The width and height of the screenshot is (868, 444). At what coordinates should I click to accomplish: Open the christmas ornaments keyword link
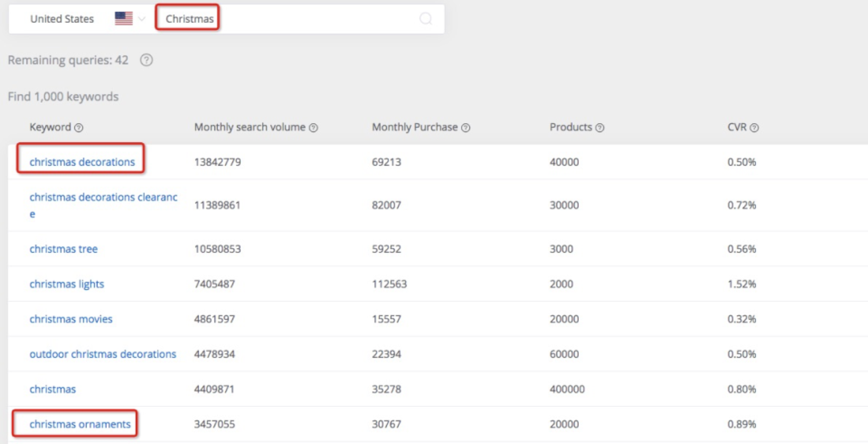[x=80, y=424]
